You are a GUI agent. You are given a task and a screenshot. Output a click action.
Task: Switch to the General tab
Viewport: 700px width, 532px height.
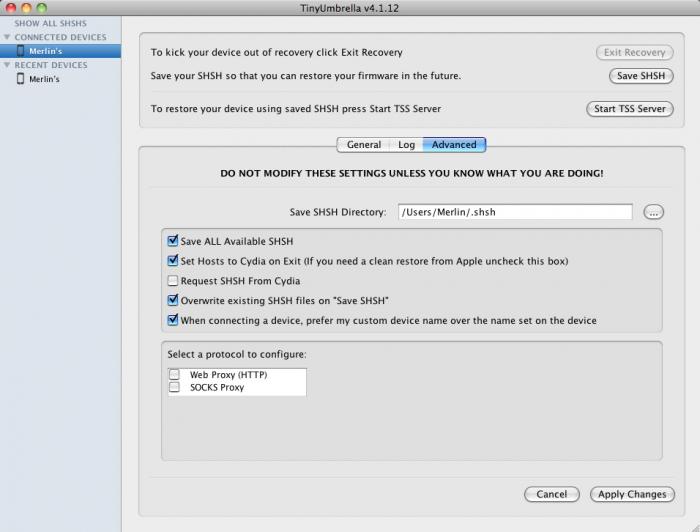tap(363, 145)
